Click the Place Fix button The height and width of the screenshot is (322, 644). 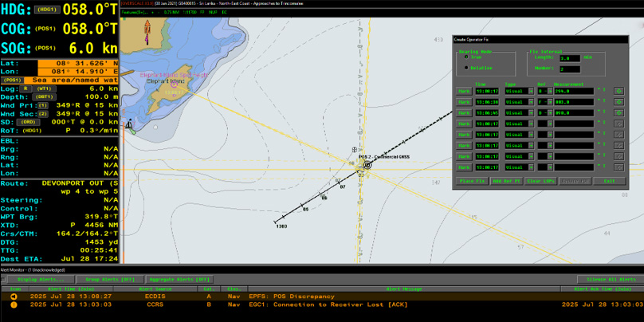(473, 181)
